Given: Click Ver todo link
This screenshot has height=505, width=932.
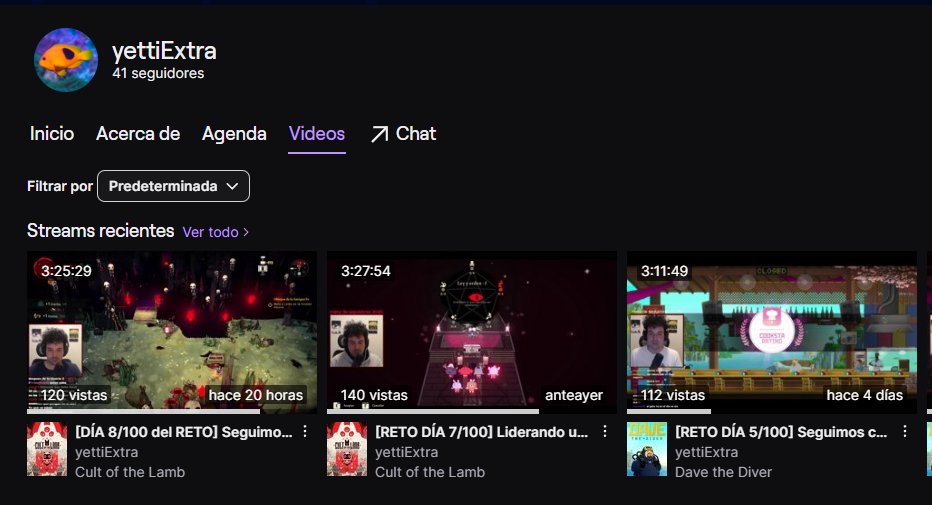Looking at the screenshot, I should (210, 232).
